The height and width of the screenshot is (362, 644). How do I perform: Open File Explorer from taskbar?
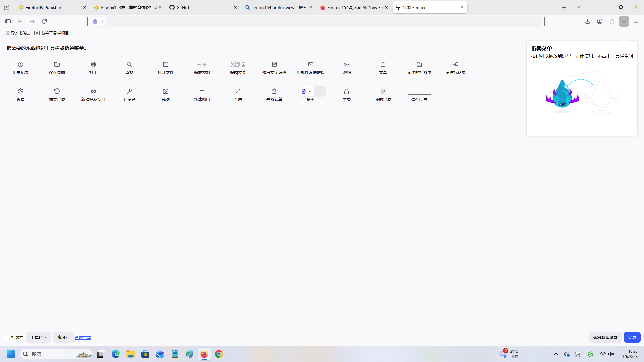click(x=130, y=354)
